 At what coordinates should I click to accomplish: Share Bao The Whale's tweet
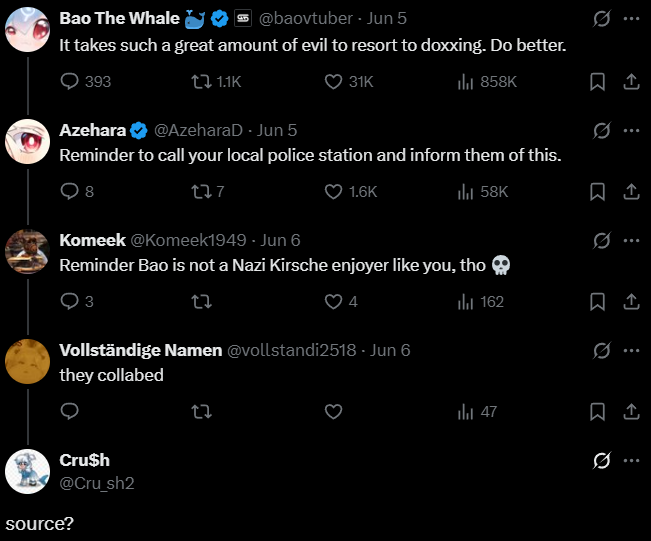point(631,82)
